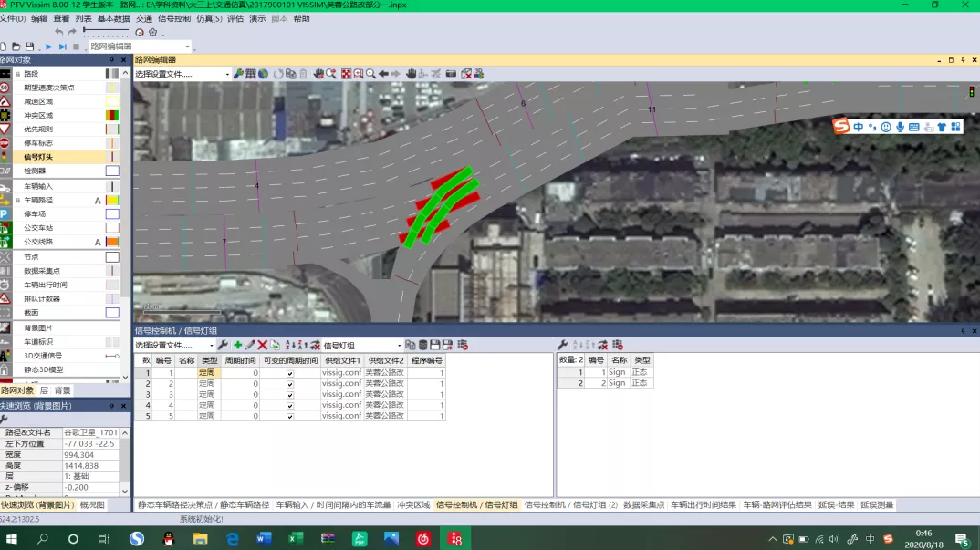Viewport: 980px width, 550px height.
Task: Click the 公交线路 orange color swatch
Action: tap(112, 242)
